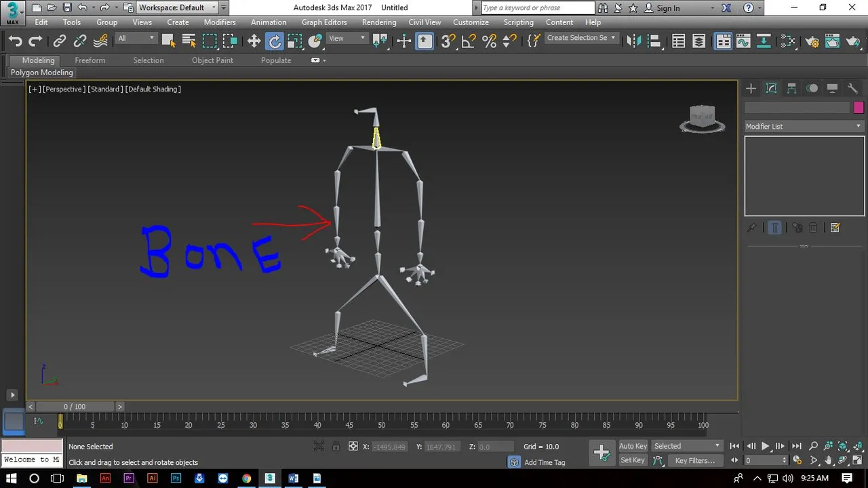Screen dimensions: 868x488
Task: Activate the Select and Move tool
Action: coord(254,41)
